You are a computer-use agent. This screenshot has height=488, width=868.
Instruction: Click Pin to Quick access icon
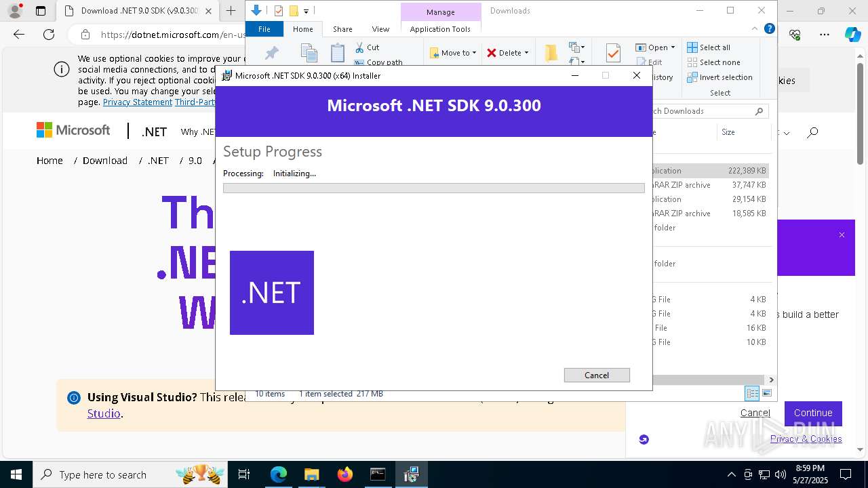(x=271, y=53)
